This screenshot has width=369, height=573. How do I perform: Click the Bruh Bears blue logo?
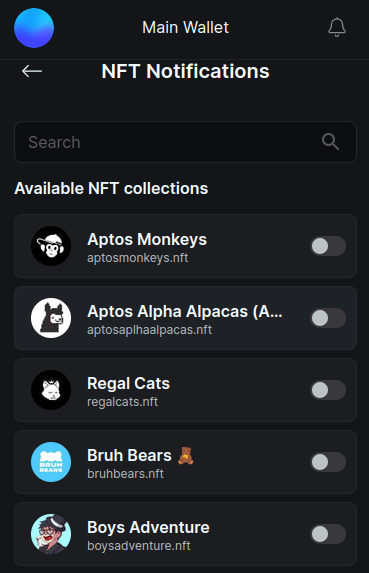51,462
